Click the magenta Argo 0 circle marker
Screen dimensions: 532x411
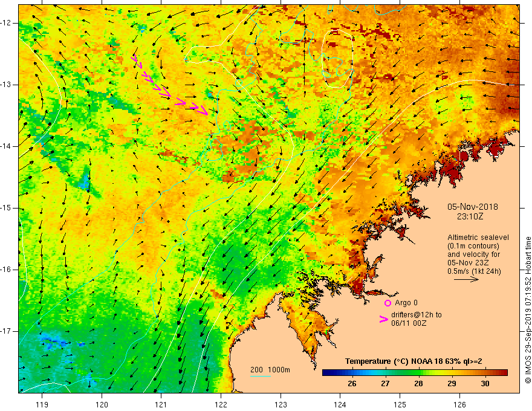pyautogui.click(x=388, y=303)
